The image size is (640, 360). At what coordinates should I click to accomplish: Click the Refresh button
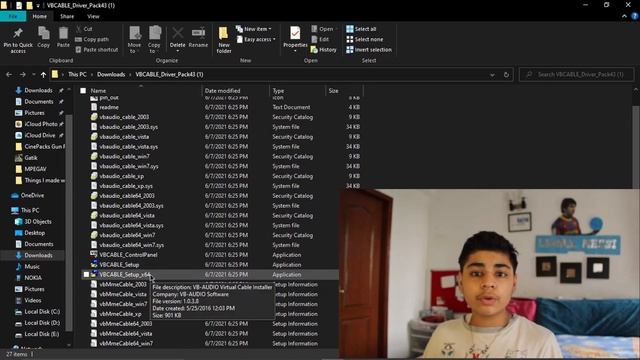[x=506, y=75]
